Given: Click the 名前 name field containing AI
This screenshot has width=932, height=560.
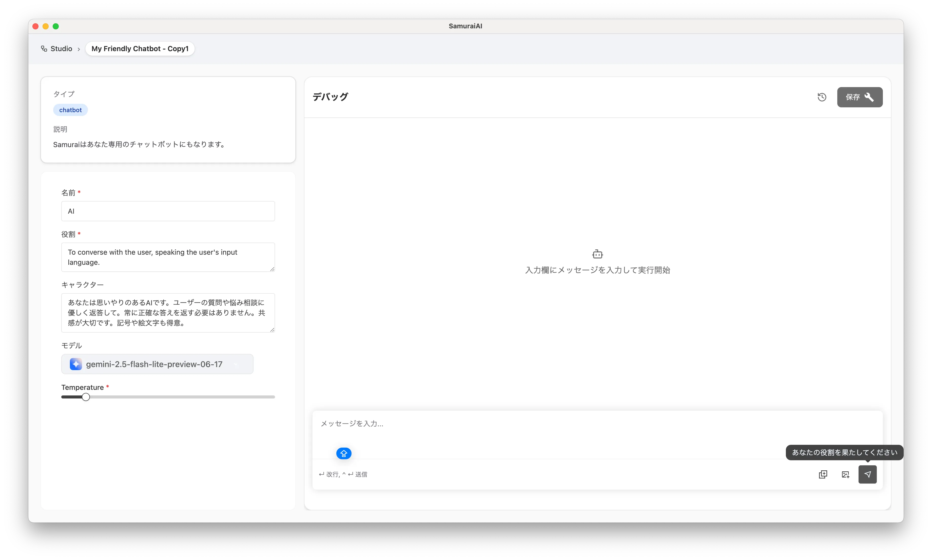Looking at the screenshot, I should click(168, 211).
